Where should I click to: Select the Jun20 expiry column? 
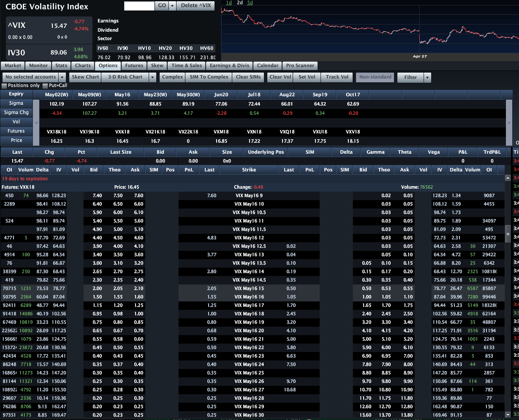pyautogui.click(x=221, y=94)
